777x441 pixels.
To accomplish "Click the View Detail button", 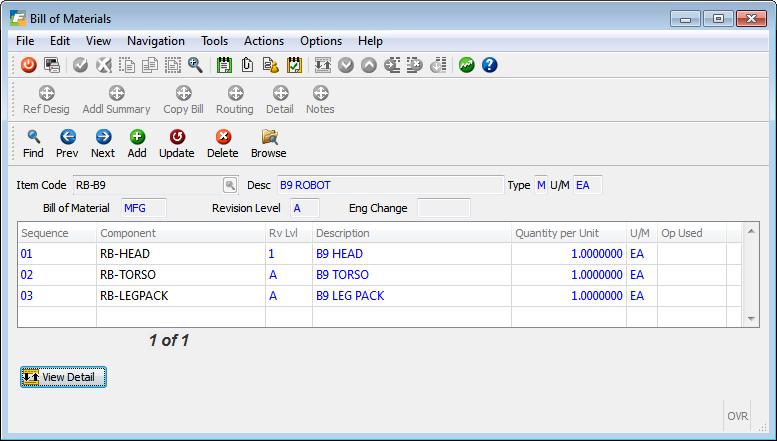I will (63, 377).
